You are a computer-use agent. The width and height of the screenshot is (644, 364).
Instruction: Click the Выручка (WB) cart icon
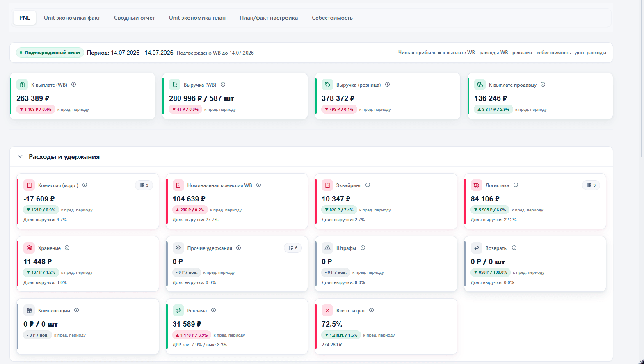175,85
